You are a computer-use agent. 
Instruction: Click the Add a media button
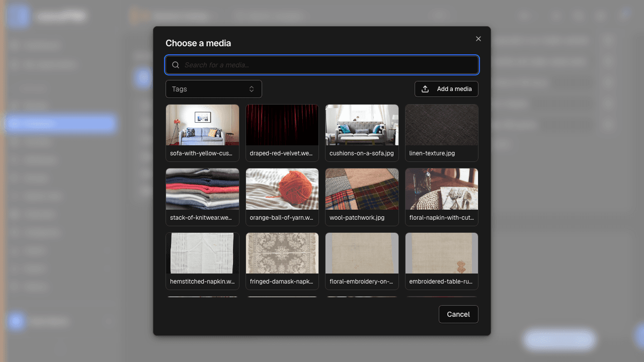coord(446,89)
